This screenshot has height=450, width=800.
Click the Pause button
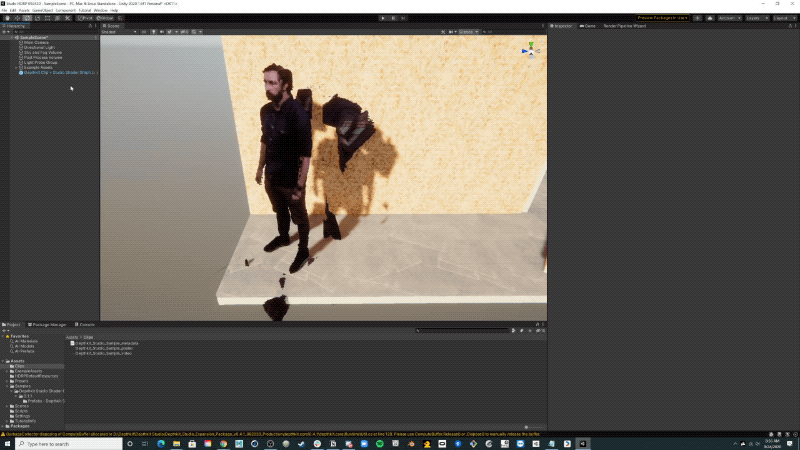(393, 18)
